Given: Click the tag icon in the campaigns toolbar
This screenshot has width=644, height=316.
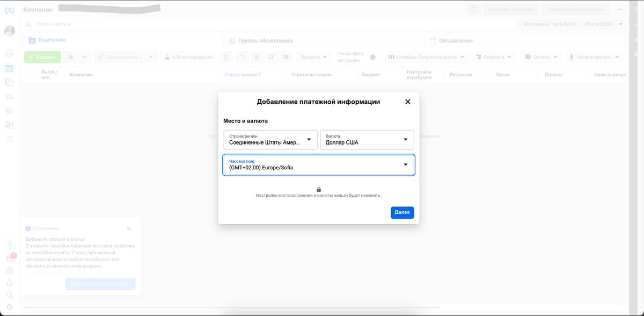Looking at the screenshot, I should click(x=286, y=56).
